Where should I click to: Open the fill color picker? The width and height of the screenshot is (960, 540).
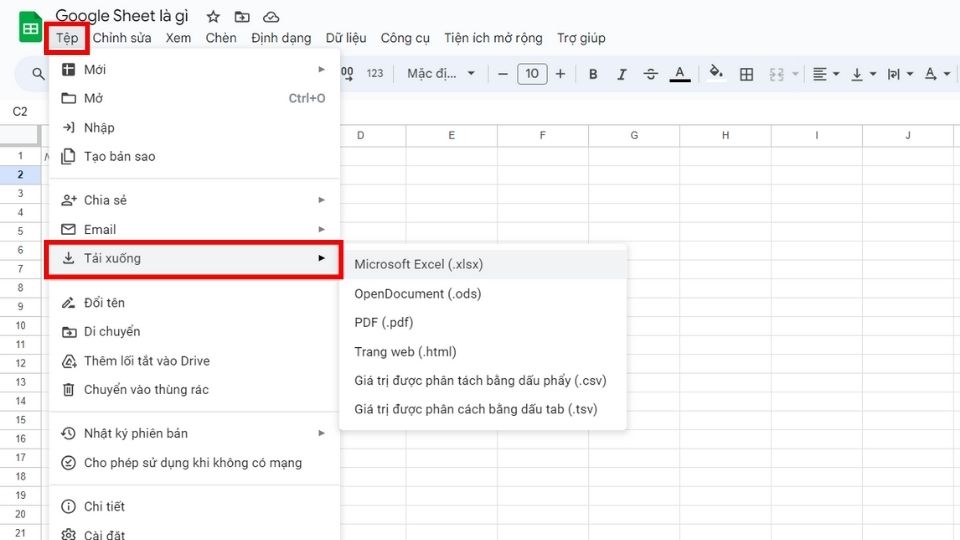point(715,73)
